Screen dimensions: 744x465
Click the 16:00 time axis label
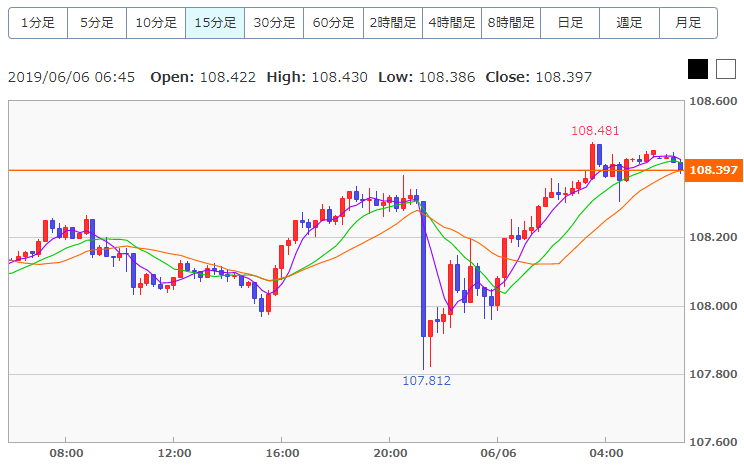coord(282,453)
